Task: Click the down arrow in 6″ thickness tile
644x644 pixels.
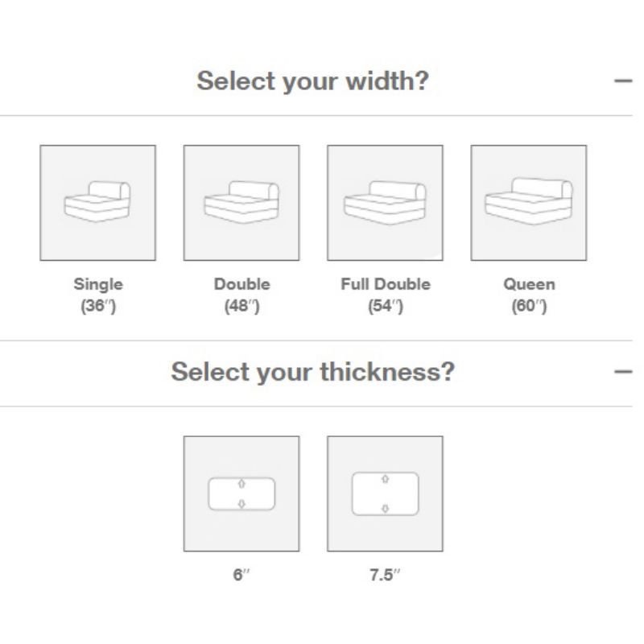Action: tap(242, 504)
